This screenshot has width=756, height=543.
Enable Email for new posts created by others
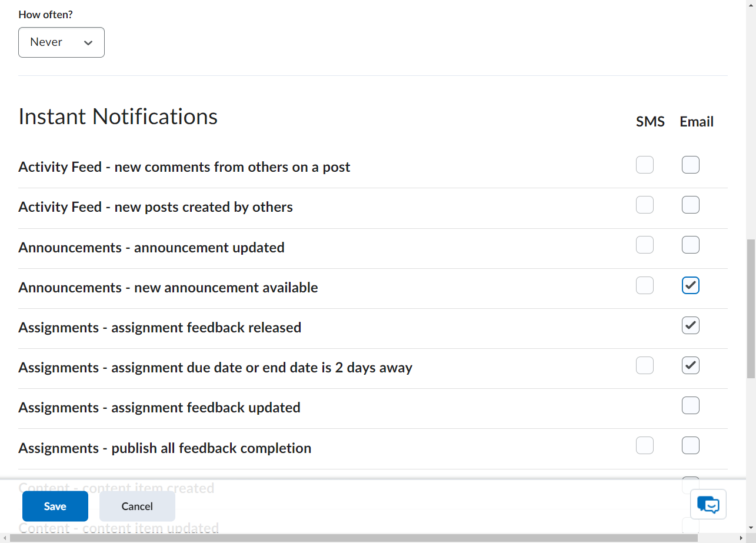point(691,205)
